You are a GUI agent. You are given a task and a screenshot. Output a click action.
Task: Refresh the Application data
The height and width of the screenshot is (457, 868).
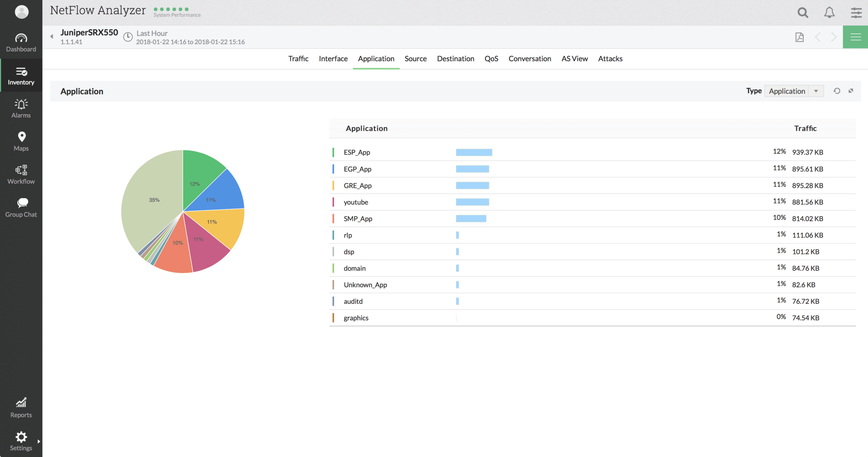pyautogui.click(x=837, y=91)
